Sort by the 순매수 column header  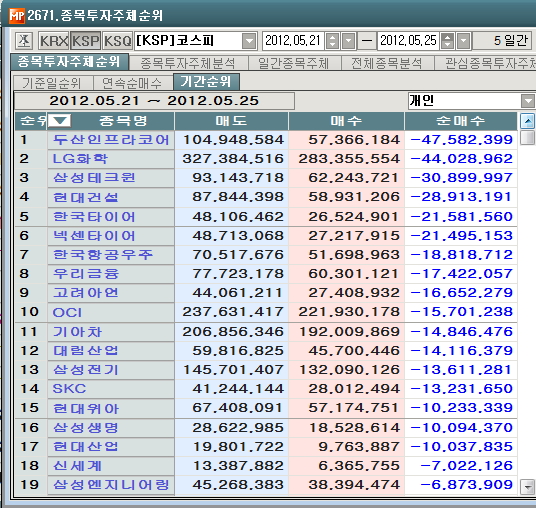pos(461,121)
